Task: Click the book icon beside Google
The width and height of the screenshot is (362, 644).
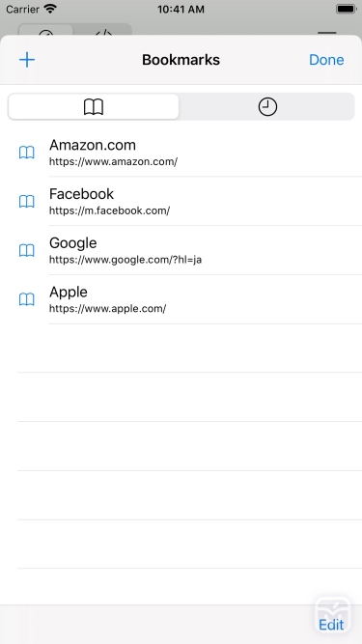Action: pyautogui.click(x=27, y=250)
